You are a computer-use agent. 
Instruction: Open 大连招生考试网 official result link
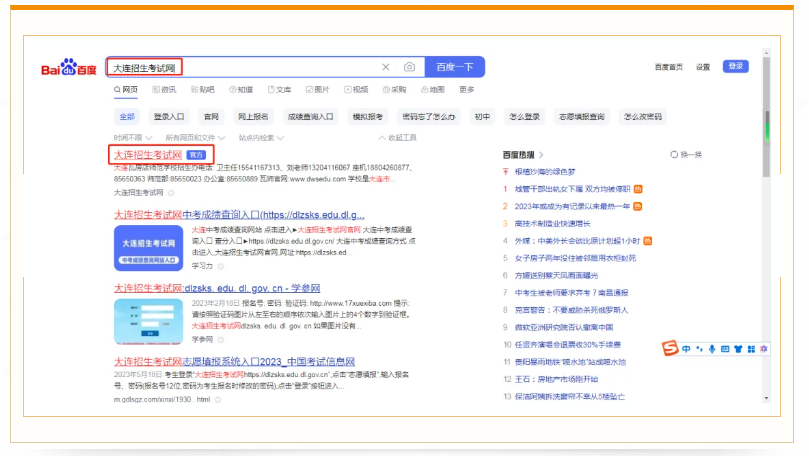(x=146, y=155)
